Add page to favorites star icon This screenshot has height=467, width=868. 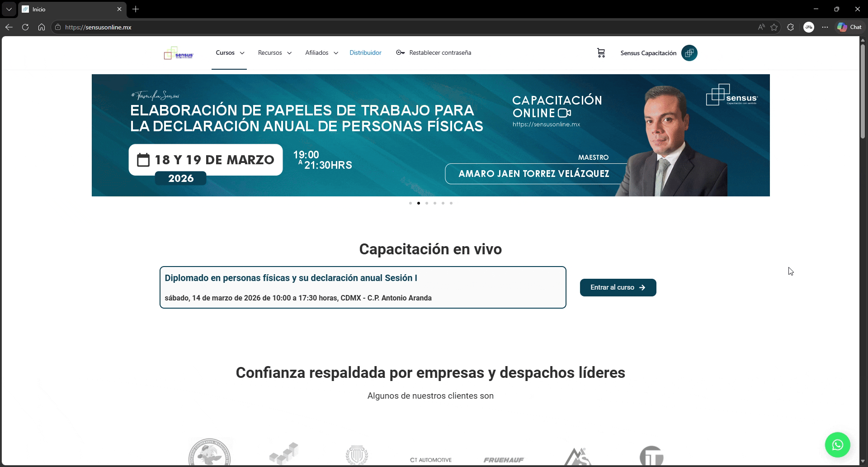(x=774, y=27)
